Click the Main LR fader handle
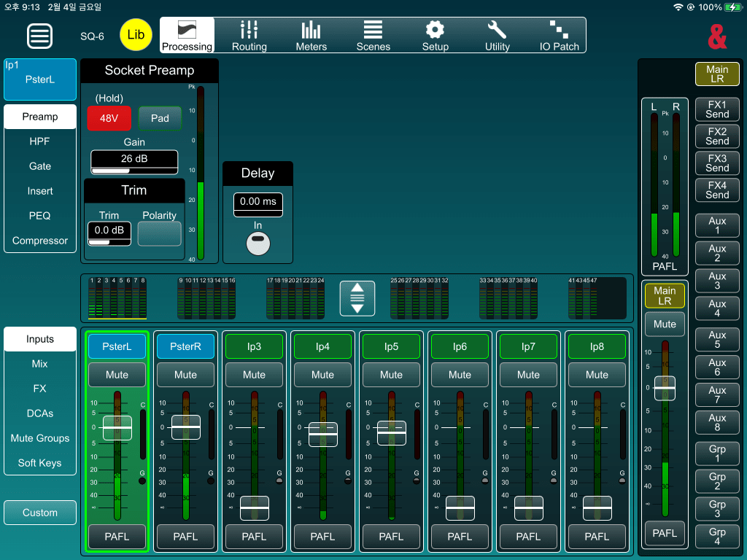747x560 pixels. 665,388
